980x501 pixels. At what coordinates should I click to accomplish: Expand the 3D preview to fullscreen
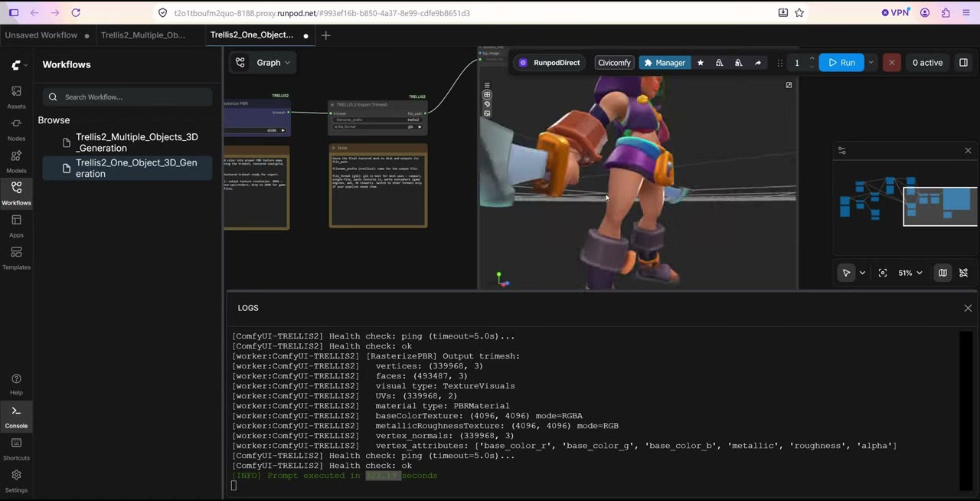coord(789,85)
